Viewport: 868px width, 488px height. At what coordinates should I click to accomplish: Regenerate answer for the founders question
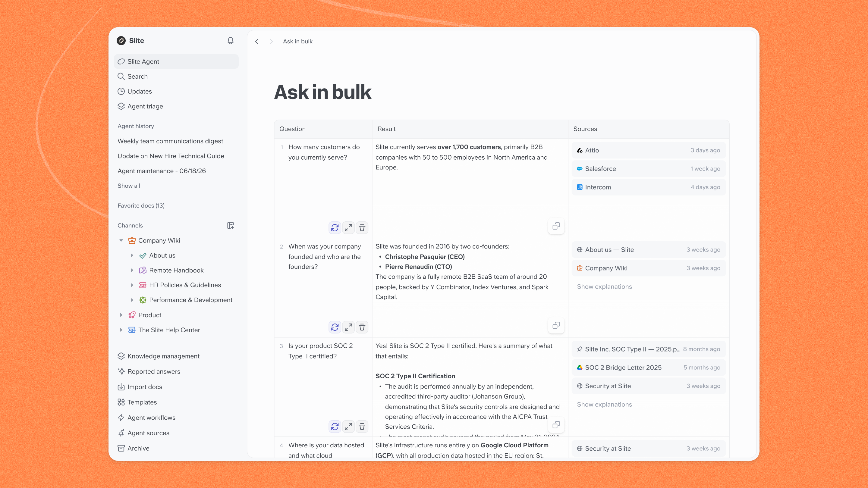pos(335,327)
